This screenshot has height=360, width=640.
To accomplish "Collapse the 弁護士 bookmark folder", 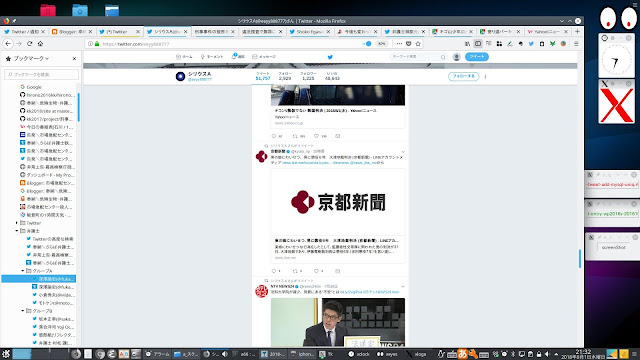I will 17,231.
